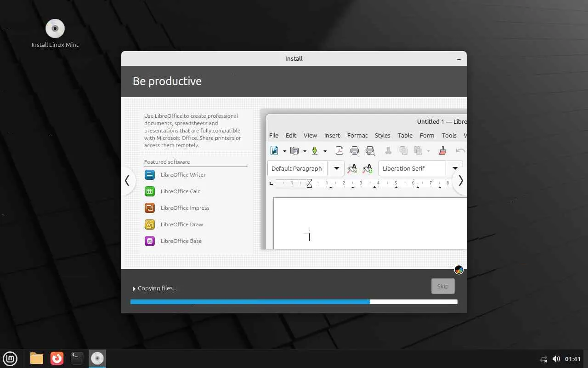This screenshot has height=368, width=588.
Task: Open the Styles menu in the LibreOffice preview
Action: [x=383, y=135]
